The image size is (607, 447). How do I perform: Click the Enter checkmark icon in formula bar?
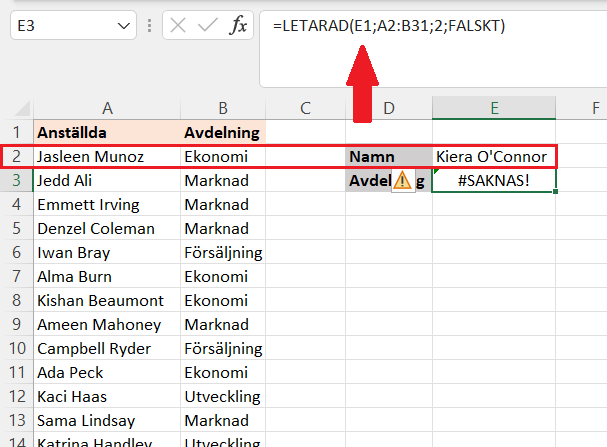tap(210, 26)
